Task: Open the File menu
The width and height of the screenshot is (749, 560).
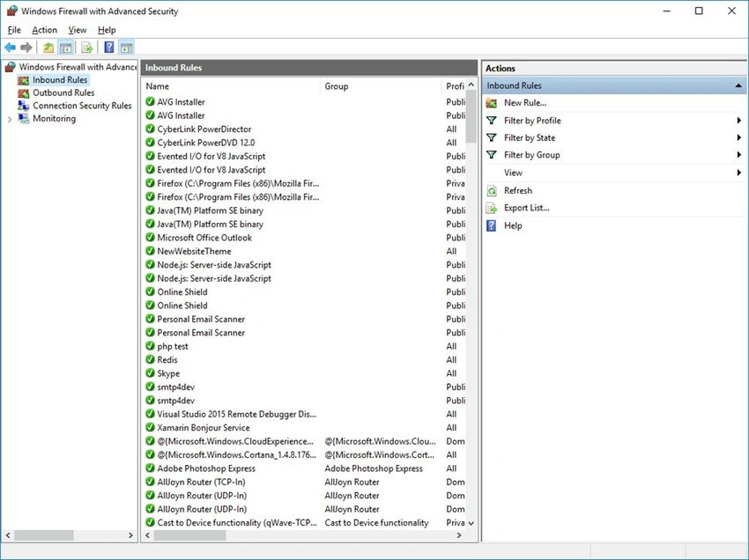Action: click(14, 30)
